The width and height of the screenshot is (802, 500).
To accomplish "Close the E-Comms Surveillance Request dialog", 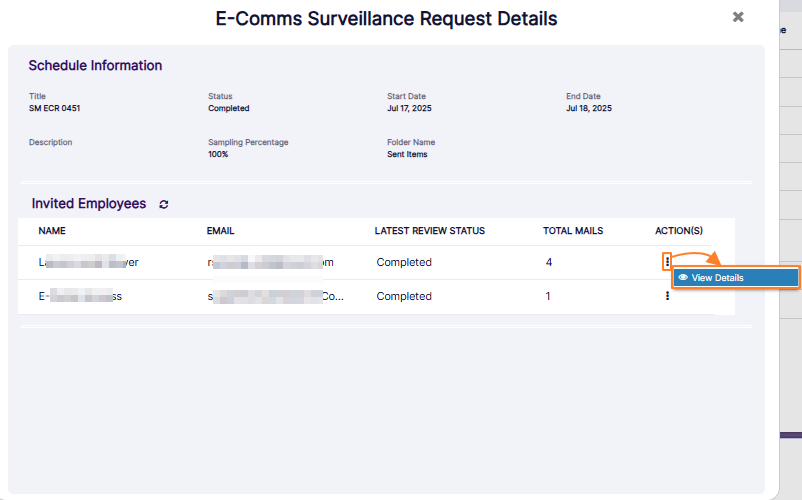I will point(738,17).
